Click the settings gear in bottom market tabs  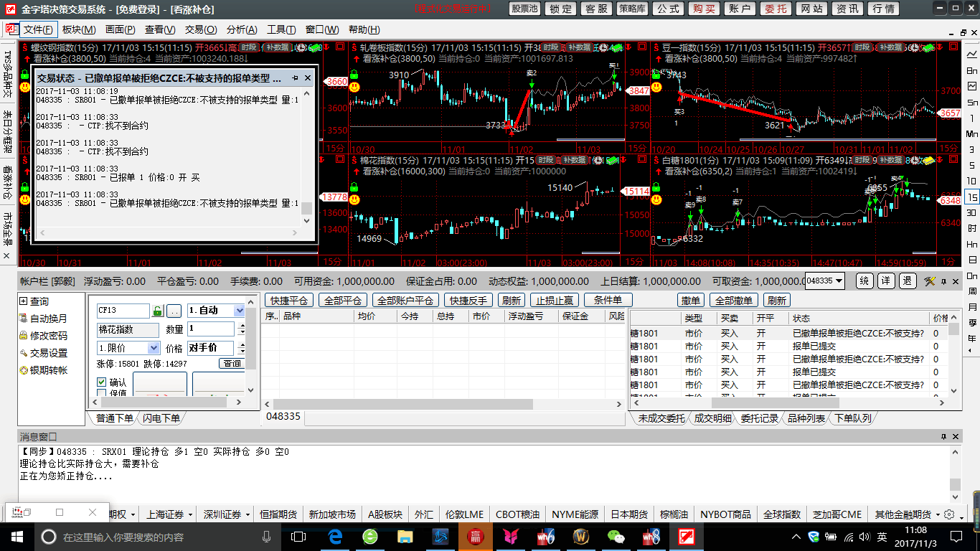949,514
